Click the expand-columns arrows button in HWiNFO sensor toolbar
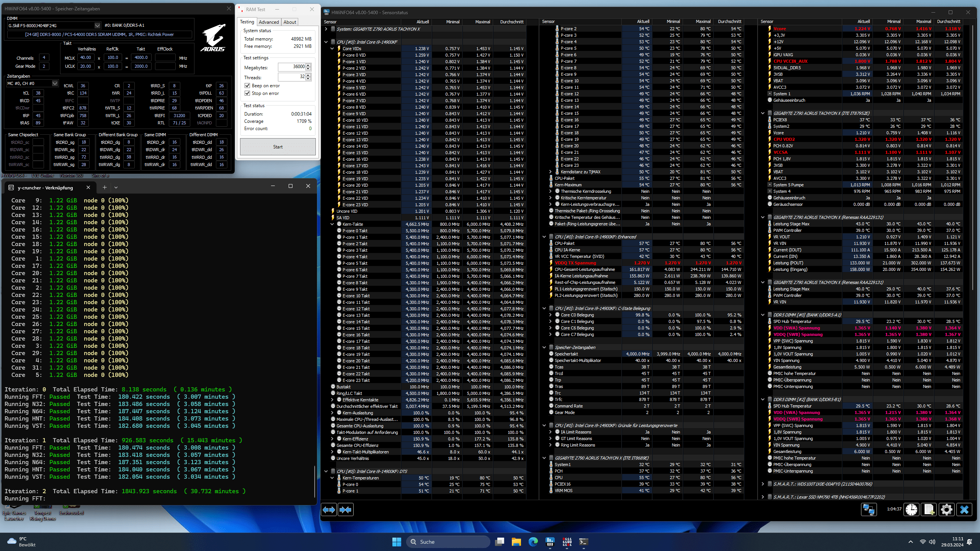Screen dimensions: 980x551 [x=329, y=510]
